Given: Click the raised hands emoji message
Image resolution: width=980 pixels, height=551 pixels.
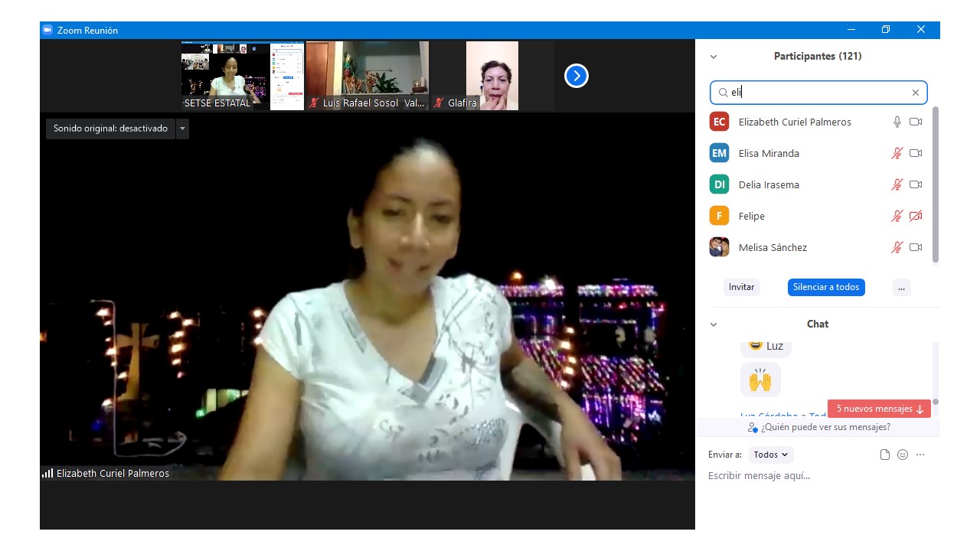Looking at the screenshot, I should [760, 380].
